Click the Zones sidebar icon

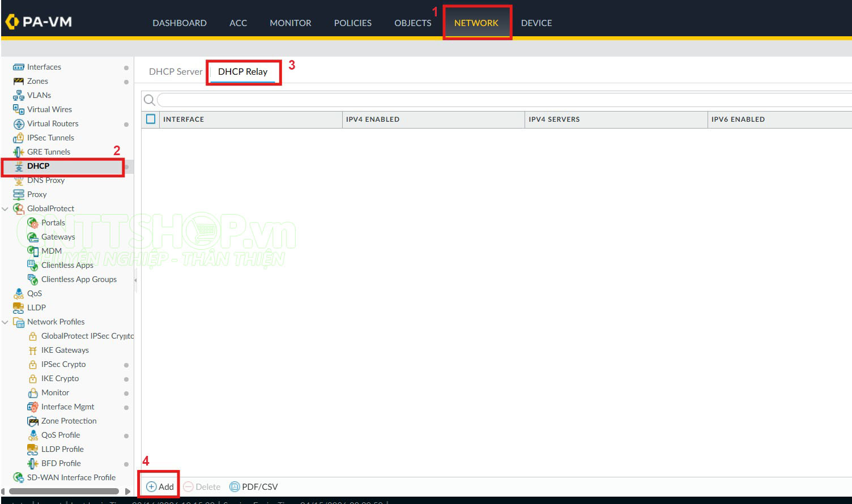pos(19,81)
